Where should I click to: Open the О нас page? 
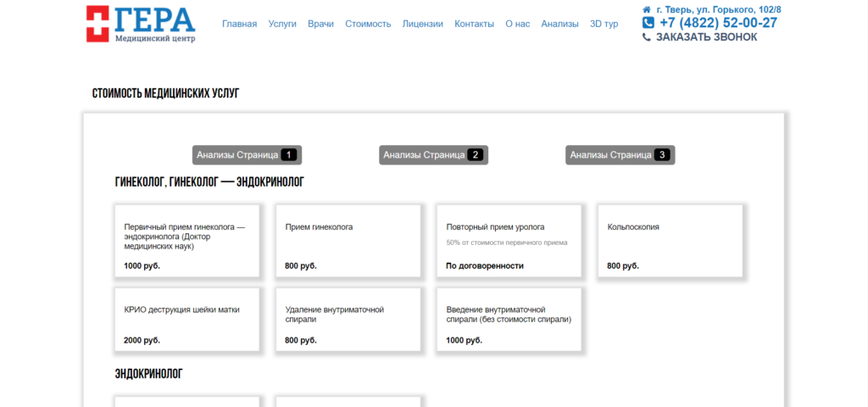point(517,24)
